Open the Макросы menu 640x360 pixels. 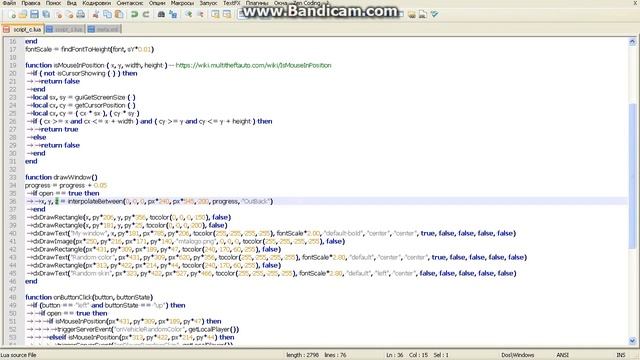pos(182,3)
